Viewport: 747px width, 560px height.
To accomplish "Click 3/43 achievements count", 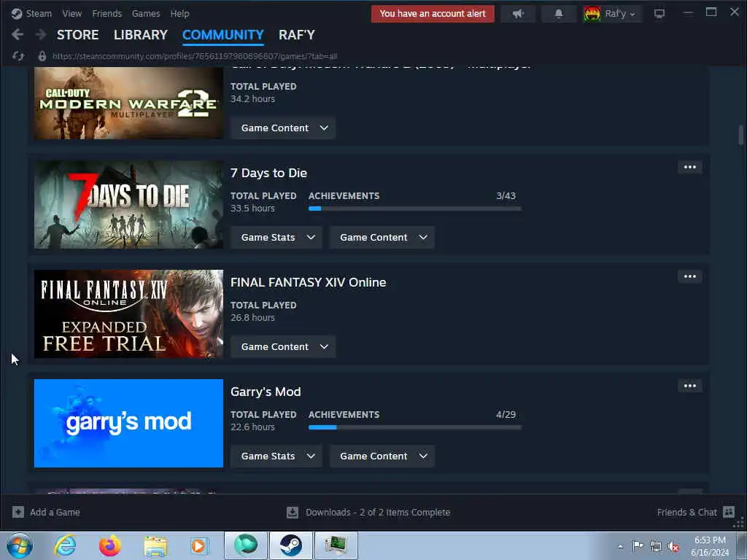I will (x=506, y=195).
